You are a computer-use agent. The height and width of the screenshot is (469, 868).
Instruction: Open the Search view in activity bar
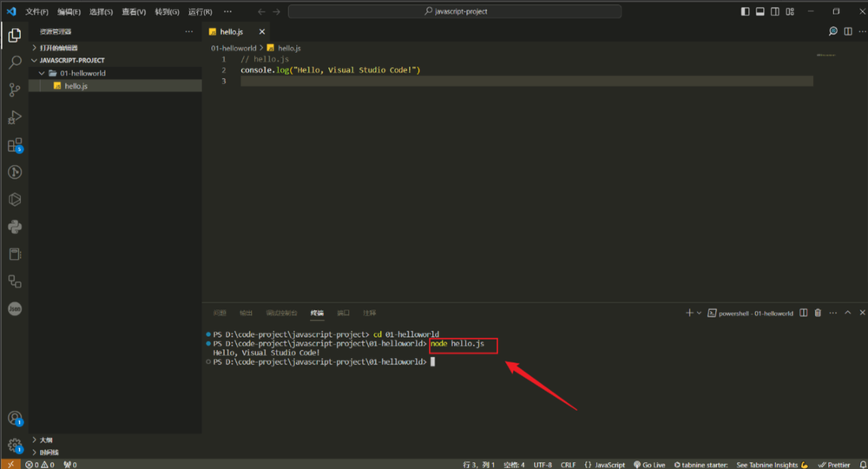[x=15, y=63]
